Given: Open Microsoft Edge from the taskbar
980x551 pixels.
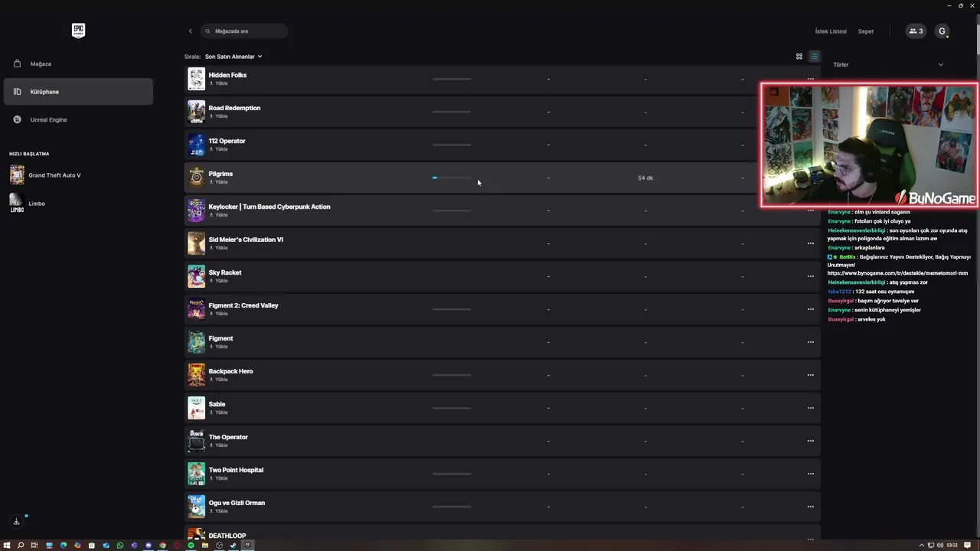Looking at the screenshot, I should coord(64,545).
